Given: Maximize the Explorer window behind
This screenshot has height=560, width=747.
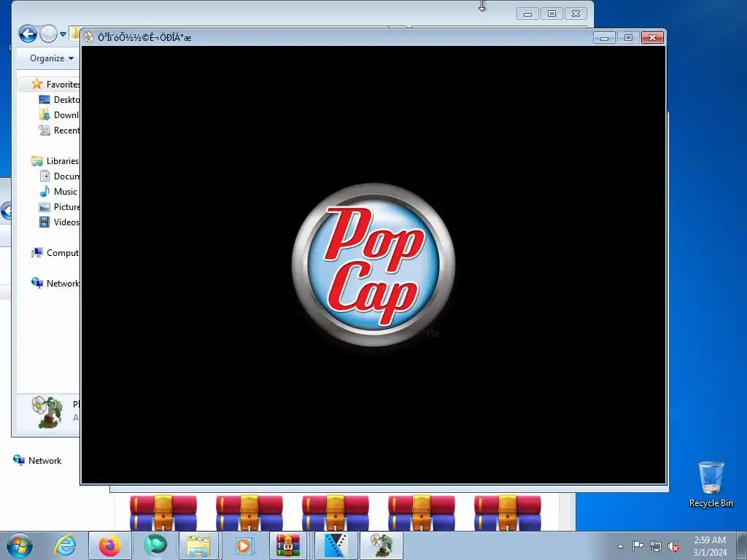Looking at the screenshot, I should (551, 14).
